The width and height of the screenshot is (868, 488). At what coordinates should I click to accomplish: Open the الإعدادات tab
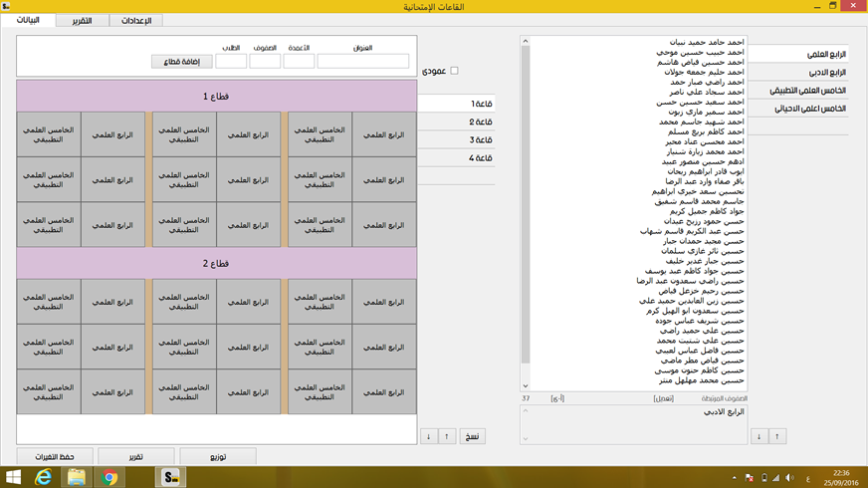(135, 21)
